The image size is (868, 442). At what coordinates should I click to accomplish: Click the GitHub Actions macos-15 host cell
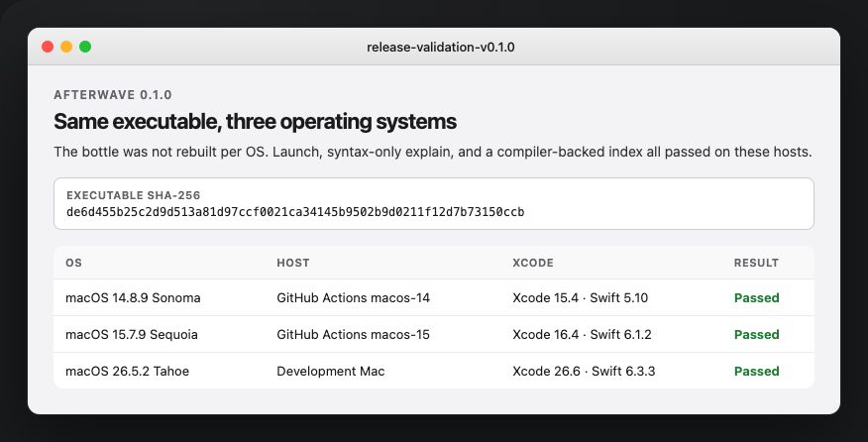(353, 335)
